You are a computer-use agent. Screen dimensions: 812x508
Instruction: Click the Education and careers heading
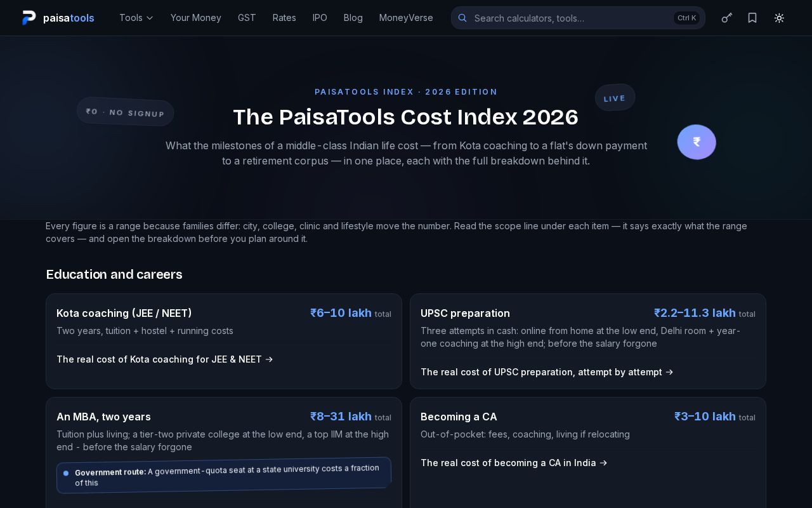coord(114,274)
